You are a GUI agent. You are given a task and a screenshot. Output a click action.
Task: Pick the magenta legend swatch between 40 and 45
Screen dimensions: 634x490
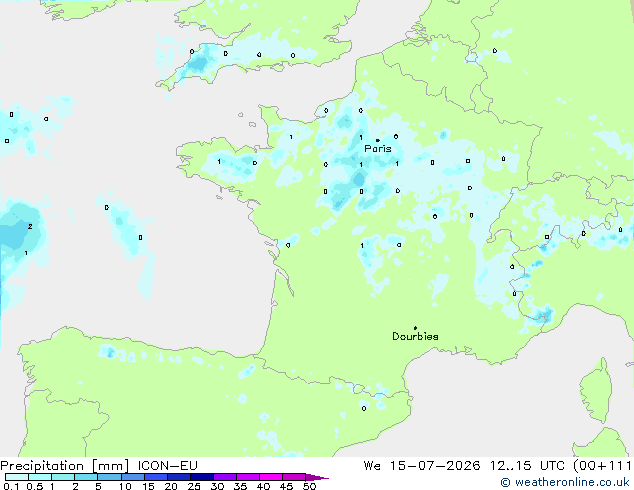271,477
